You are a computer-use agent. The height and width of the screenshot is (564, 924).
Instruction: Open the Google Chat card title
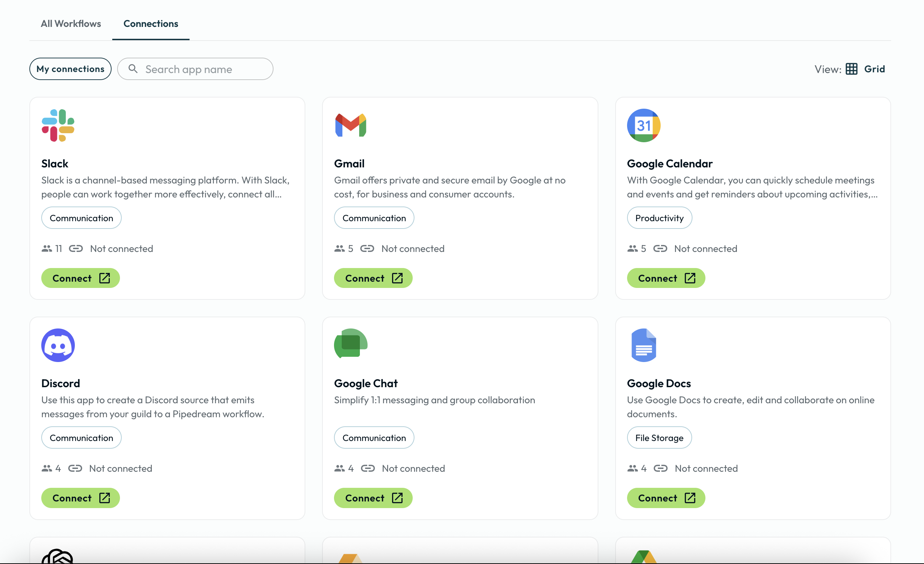pos(365,383)
